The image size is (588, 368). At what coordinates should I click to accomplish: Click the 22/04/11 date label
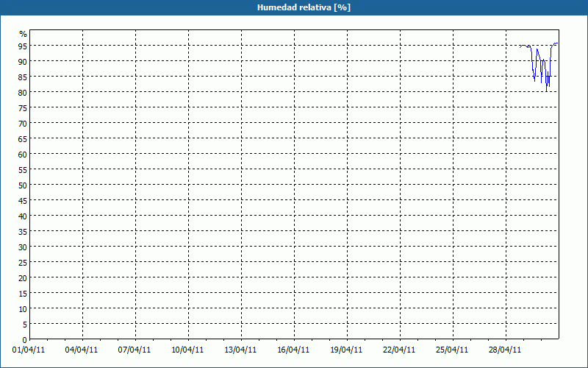coord(399,350)
